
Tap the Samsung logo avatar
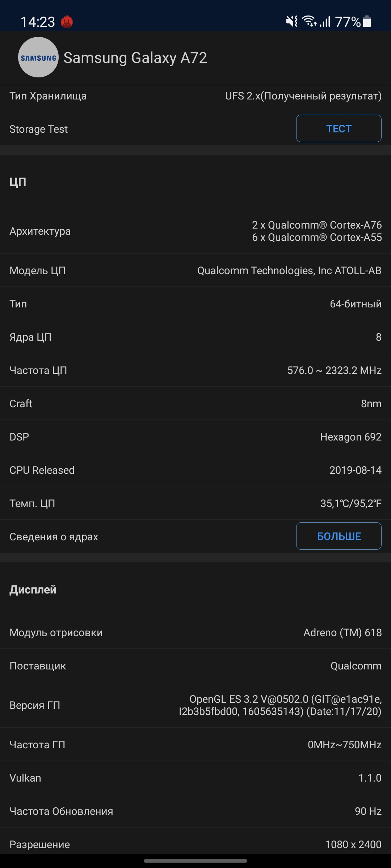pyautogui.click(x=38, y=58)
